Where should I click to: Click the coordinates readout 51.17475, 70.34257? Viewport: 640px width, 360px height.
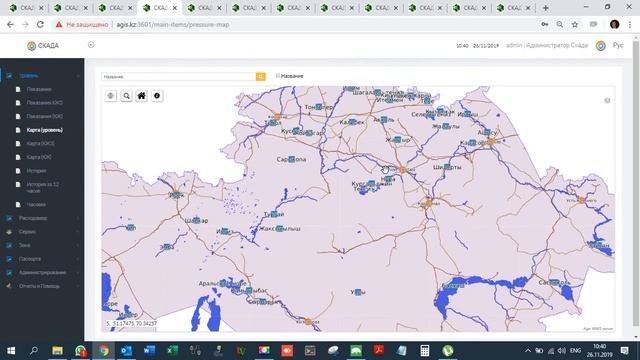(131, 323)
